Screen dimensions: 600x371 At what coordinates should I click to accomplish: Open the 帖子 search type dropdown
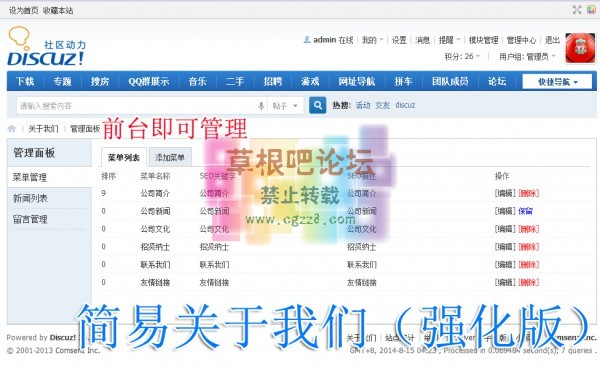(285, 106)
